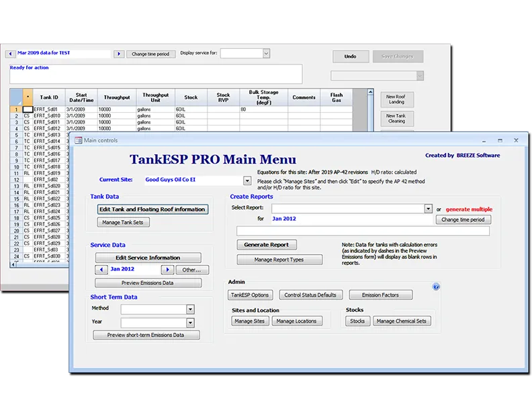Click the empty field above Generate Report
The height and width of the screenshot is (420, 532).
pyautogui.click(x=363, y=231)
